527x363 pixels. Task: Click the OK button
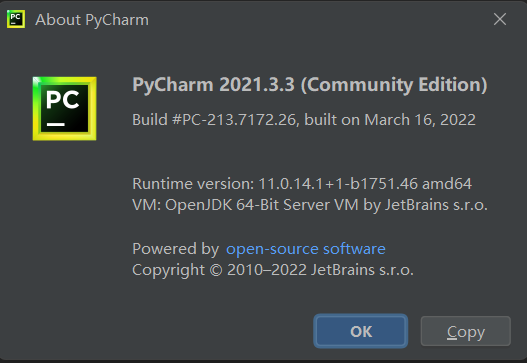[x=361, y=331]
